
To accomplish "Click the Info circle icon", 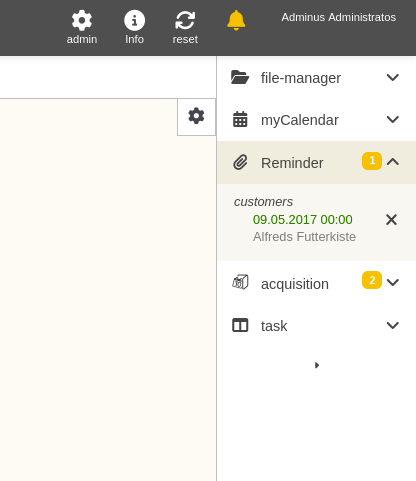I will (134, 20).
